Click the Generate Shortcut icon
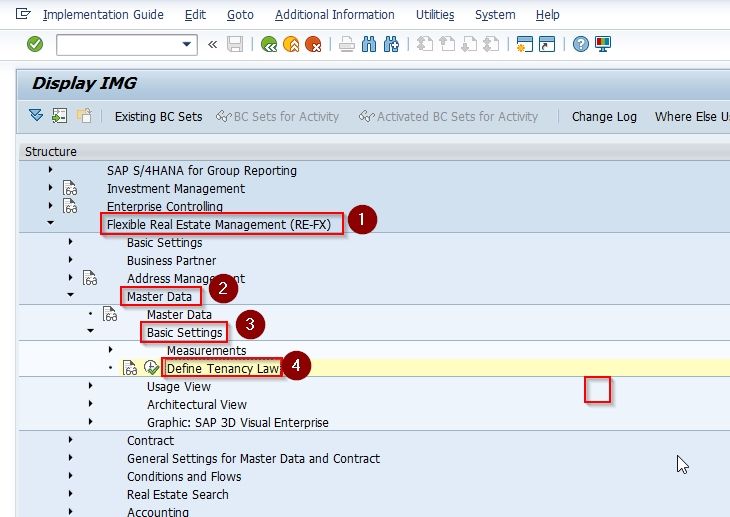The image size is (730, 517). coord(547,44)
